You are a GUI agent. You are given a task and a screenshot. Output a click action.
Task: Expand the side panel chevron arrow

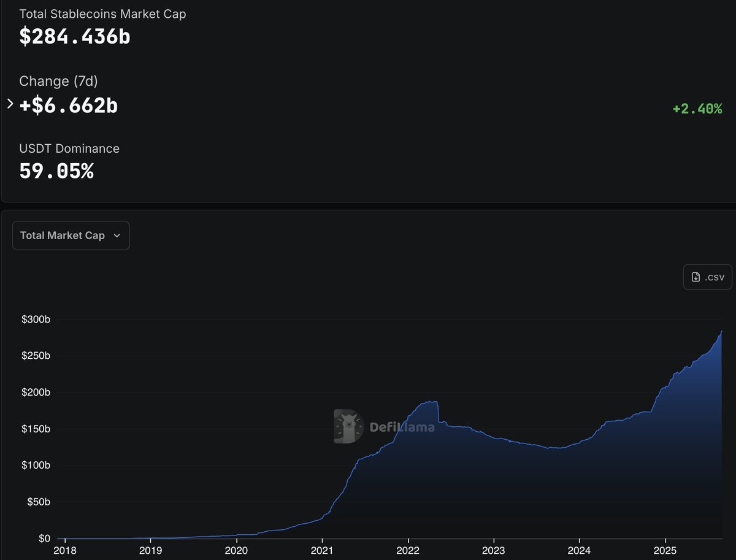click(x=10, y=104)
